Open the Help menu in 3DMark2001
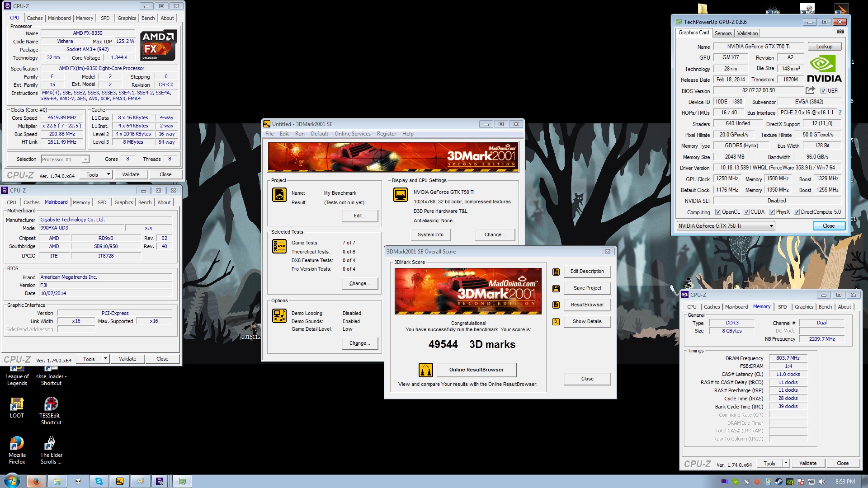The image size is (868, 488). pos(408,134)
